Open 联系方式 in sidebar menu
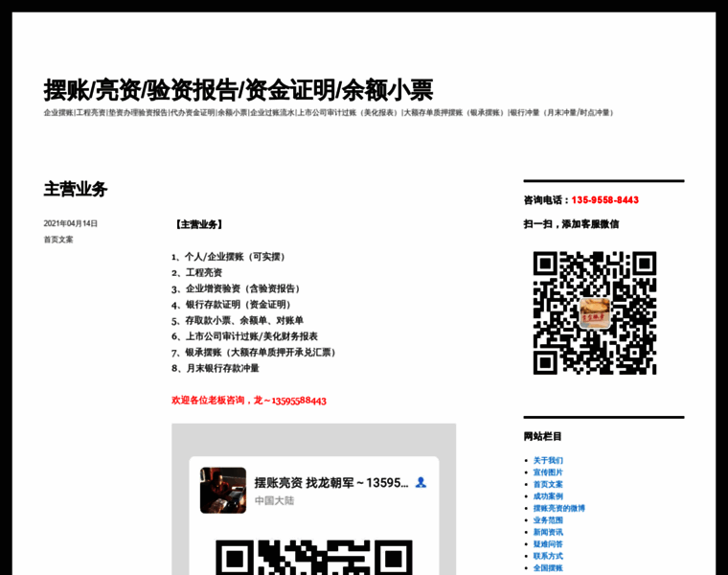The height and width of the screenshot is (575, 728). coord(548,556)
